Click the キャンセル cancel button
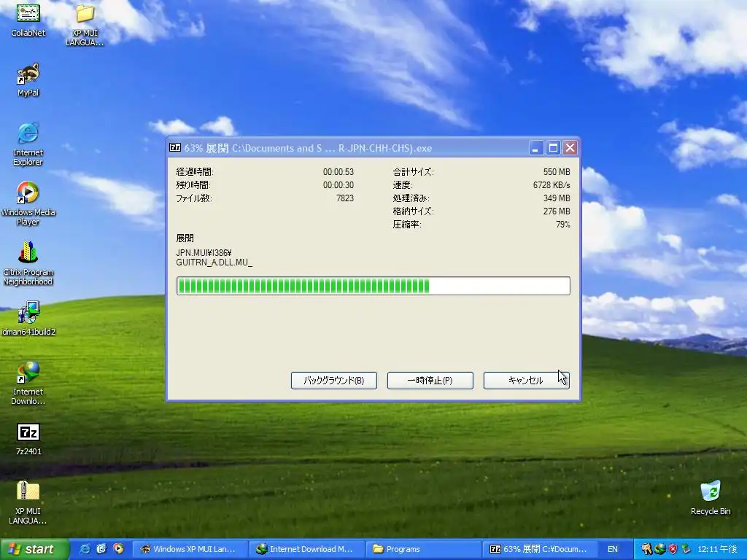The width and height of the screenshot is (747, 560). [x=527, y=381]
